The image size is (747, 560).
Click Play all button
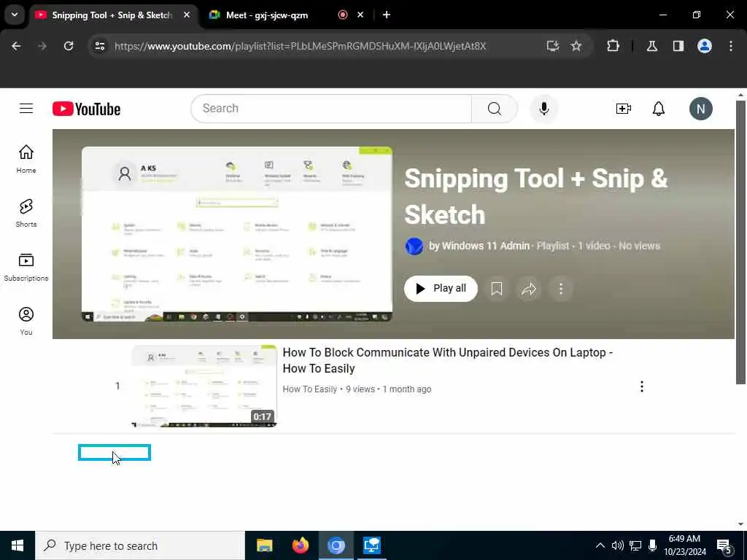441,289
